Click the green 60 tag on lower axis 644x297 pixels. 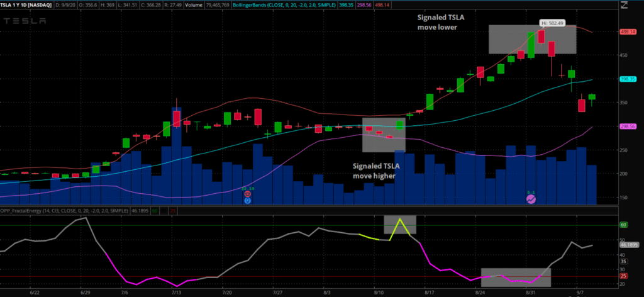click(x=625, y=225)
